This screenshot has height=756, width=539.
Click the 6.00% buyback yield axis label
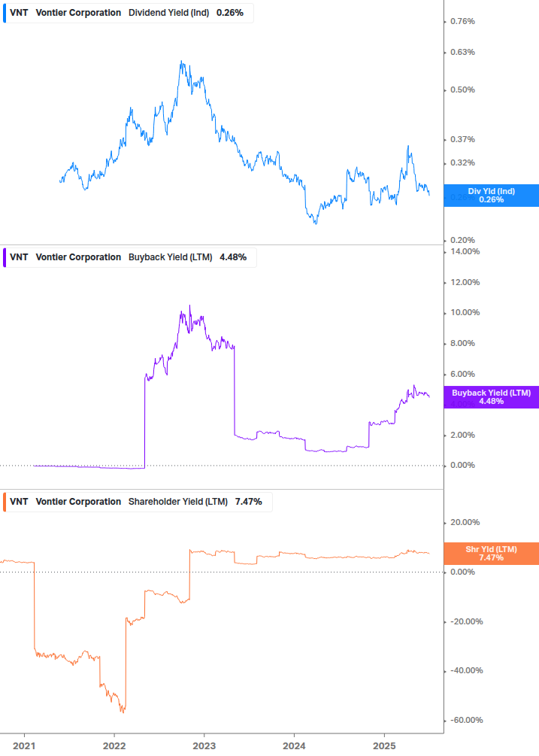click(462, 374)
